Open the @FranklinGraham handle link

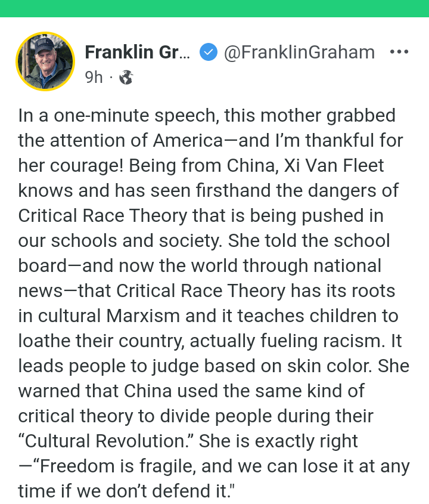point(299,52)
